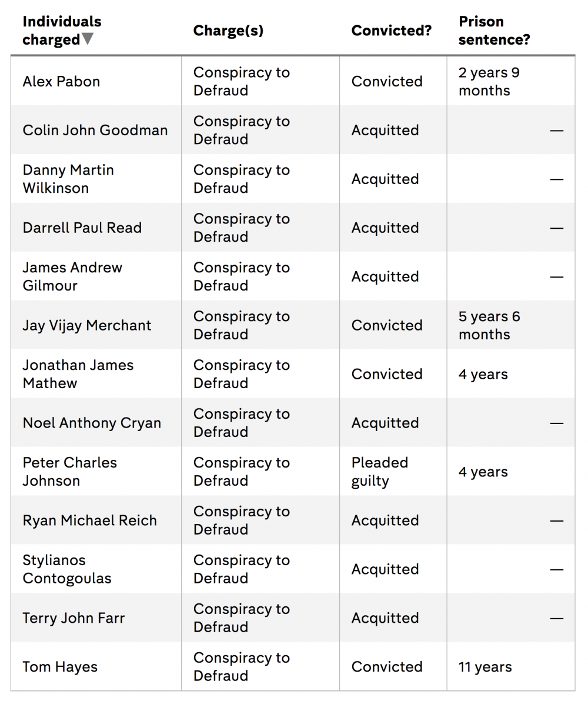
Task: Sort by the Individuals charged header
Action: [x=61, y=30]
